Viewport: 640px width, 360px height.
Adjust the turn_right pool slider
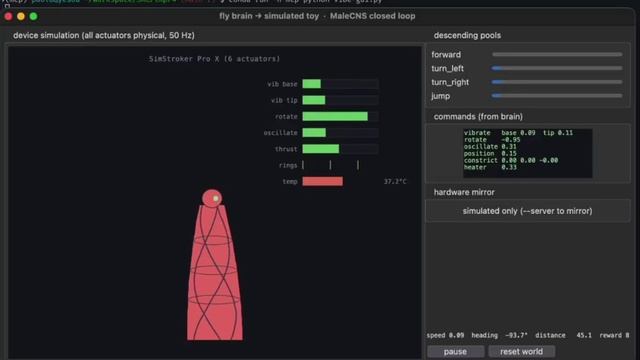pyautogui.click(x=557, y=82)
